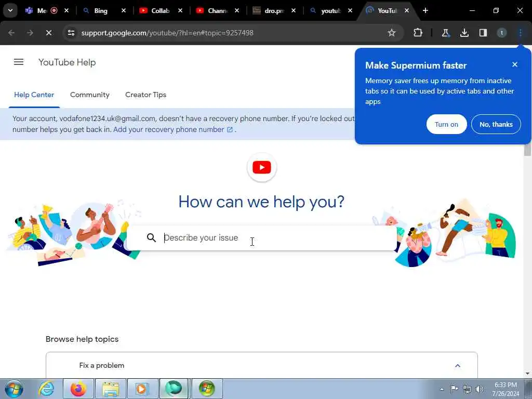The image size is (532, 399).
Task: Close the Bing tab
Action: (124, 10)
